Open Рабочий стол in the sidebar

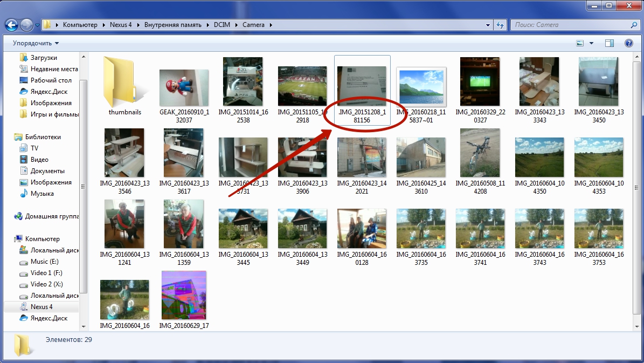(x=51, y=80)
